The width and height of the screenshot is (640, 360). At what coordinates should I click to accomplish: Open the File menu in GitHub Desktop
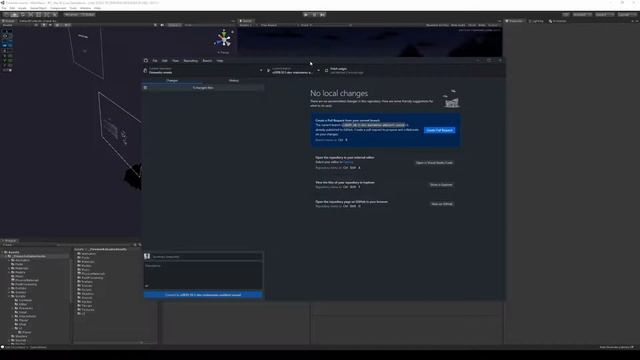pyautogui.click(x=155, y=61)
